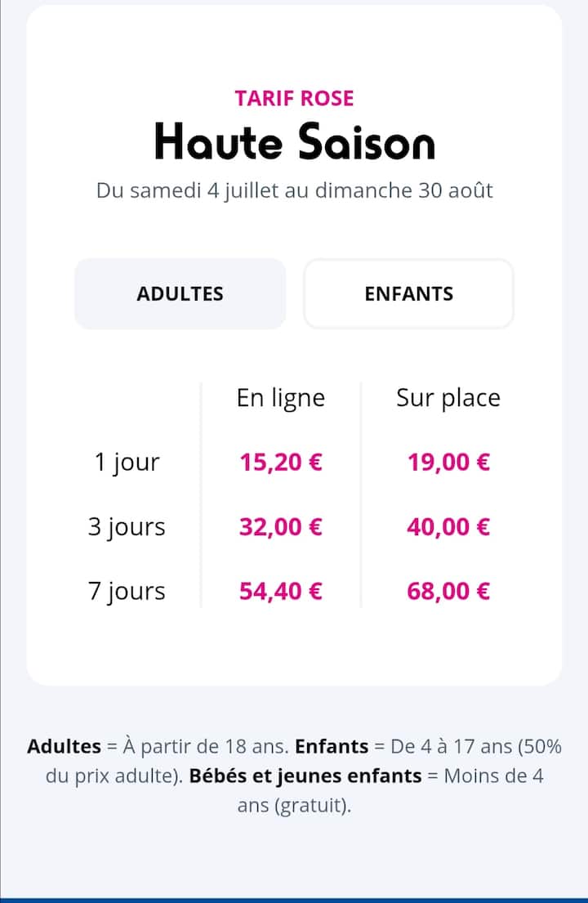Screen dimensions: 588x903
Task: Click the ans (gratuit) footnote text
Action: pos(294,805)
